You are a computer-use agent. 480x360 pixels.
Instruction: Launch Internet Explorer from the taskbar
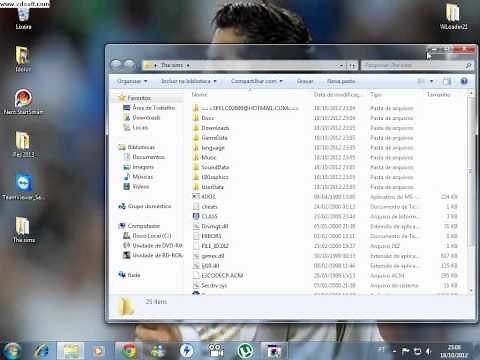41,351
